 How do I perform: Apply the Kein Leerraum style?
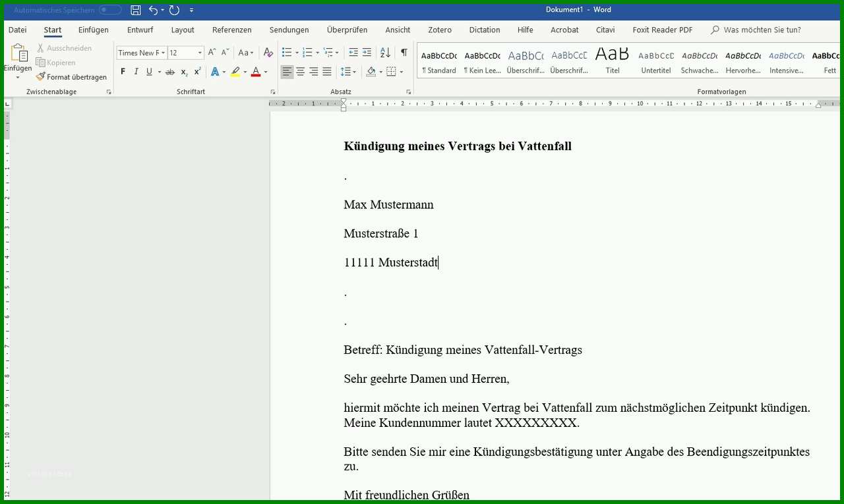click(482, 61)
